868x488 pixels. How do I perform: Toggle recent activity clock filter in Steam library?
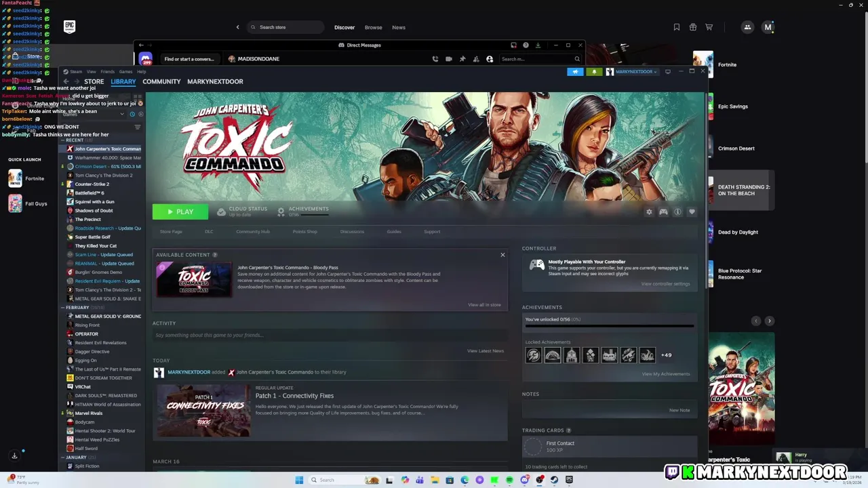point(132,114)
